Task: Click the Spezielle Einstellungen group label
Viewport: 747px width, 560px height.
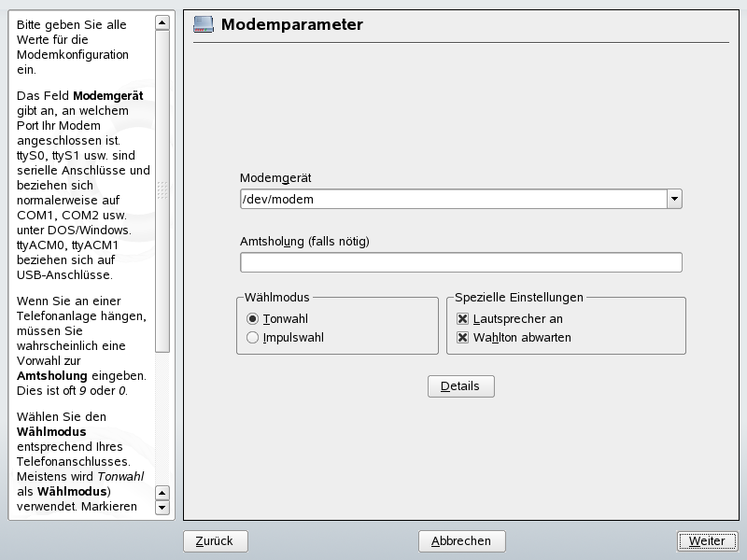Action: (519, 298)
